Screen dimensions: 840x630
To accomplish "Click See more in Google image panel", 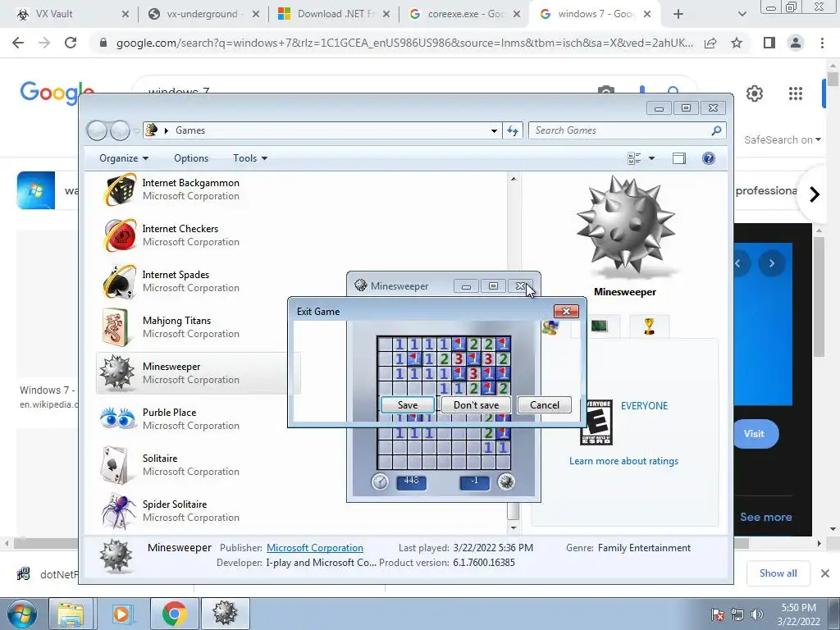I will pyautogui.click(x=765, y=517).
